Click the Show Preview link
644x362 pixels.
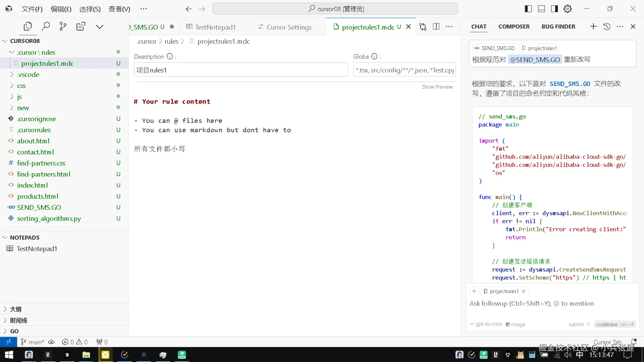click(x=437, y=87)
